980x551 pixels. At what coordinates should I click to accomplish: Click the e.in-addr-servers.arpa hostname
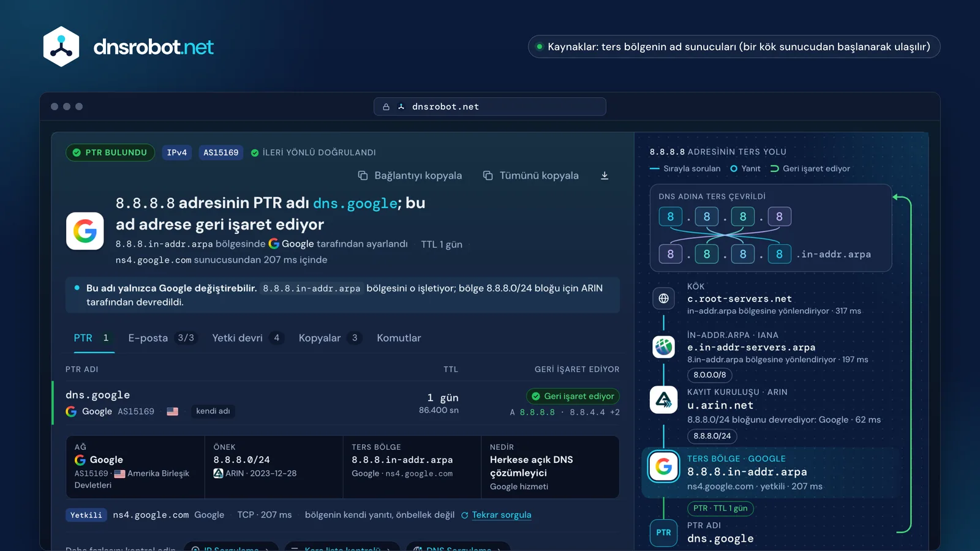pyautogui.click(x=751, y=347)
